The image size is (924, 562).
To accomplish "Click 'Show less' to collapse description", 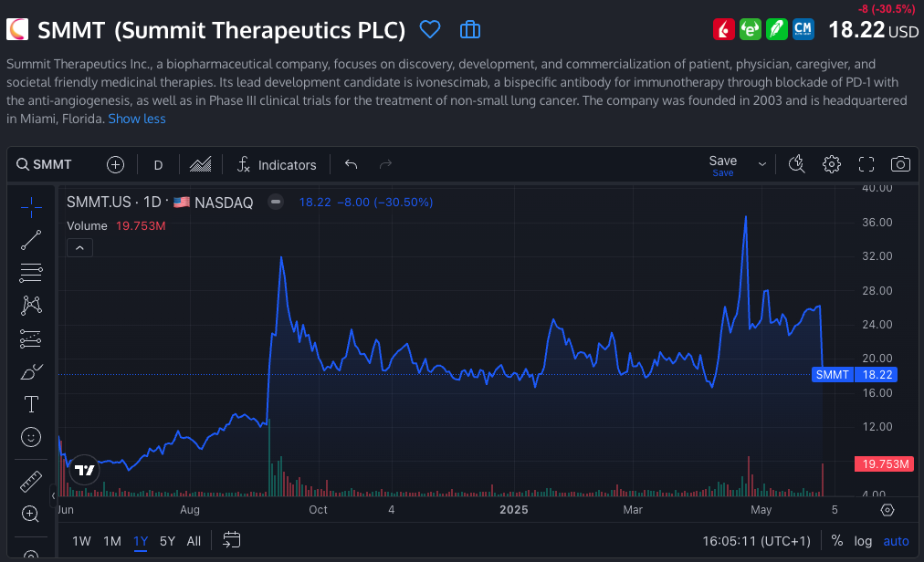I will (137, 119).
